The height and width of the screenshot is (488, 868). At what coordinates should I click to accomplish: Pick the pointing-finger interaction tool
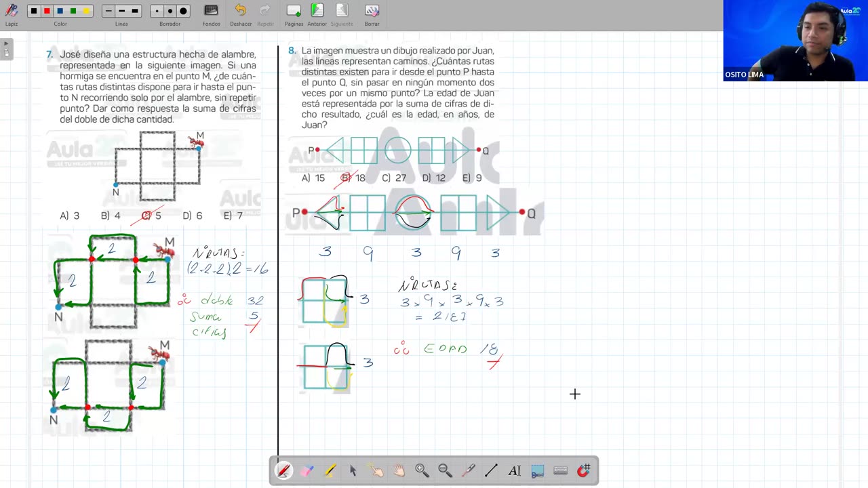(376, 470)
